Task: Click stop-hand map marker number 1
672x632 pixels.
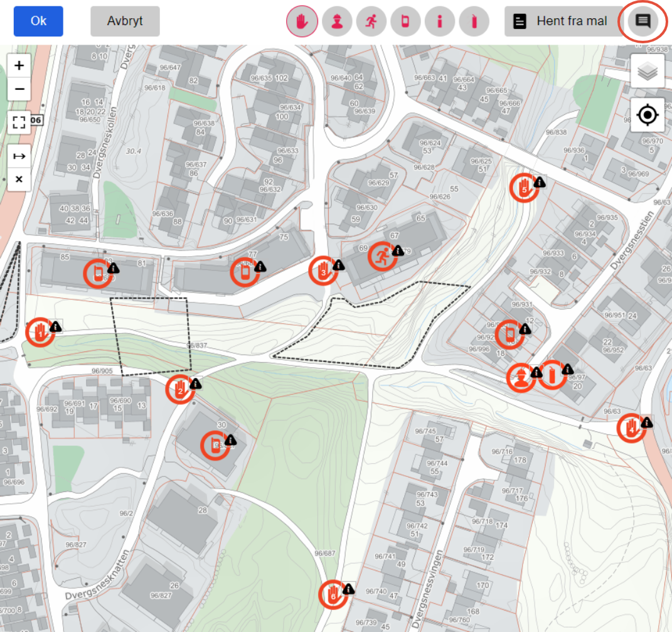Action: [x=40, y=332]
